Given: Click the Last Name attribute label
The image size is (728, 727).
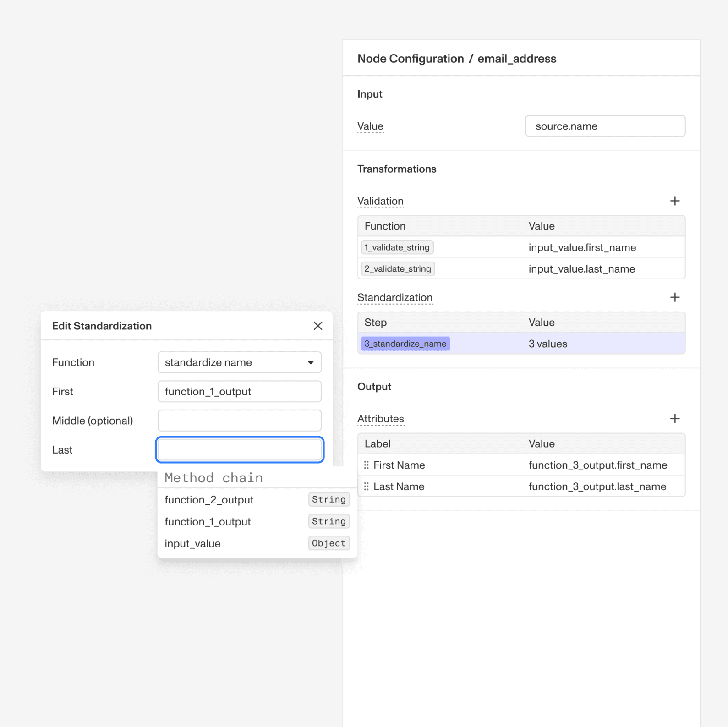Looking at the screenshot, I should tap(399, 486).
